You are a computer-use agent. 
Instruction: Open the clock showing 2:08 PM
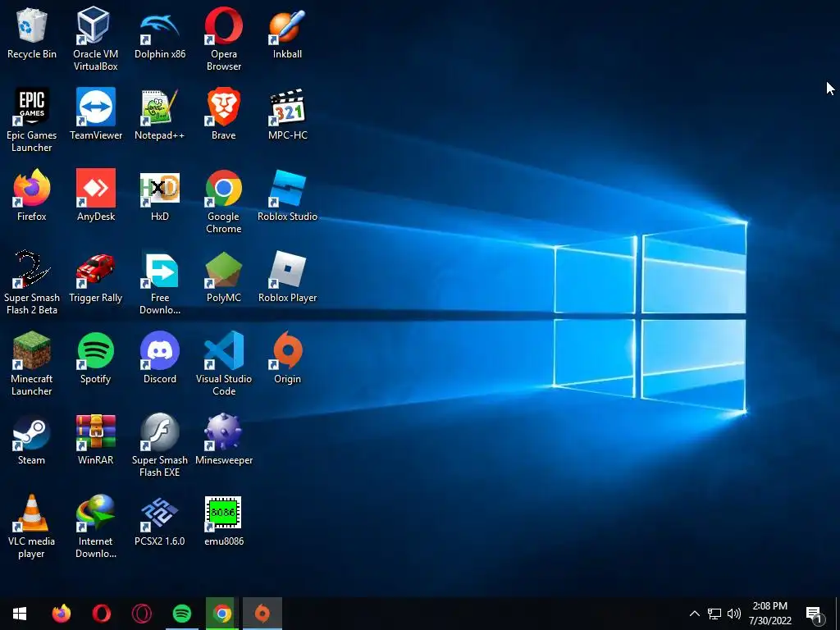tap(769, 614)
